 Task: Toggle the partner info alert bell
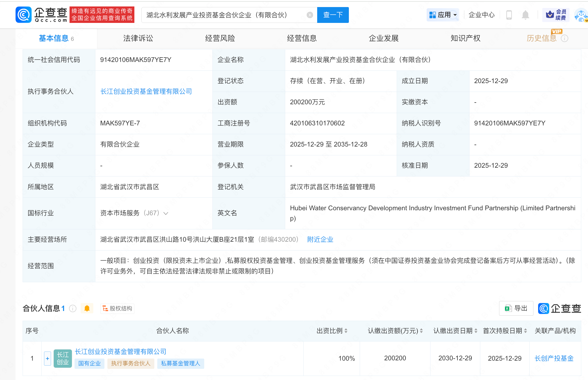click(87, 308)
